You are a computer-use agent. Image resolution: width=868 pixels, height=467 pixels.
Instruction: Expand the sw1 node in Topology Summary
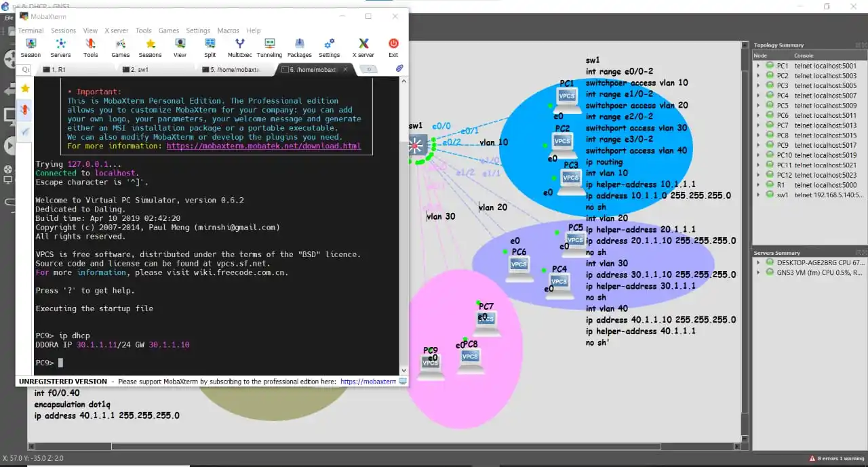(759, 195)
